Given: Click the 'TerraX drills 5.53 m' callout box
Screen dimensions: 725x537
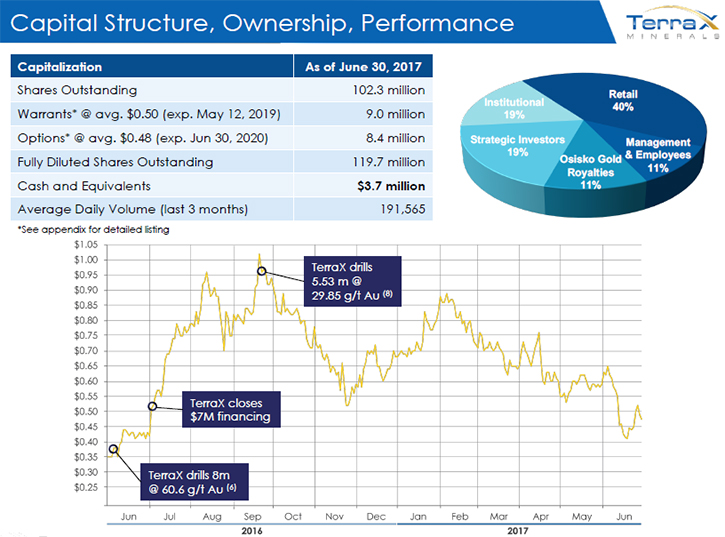Looking at the screenshot, I should [352, 281].
